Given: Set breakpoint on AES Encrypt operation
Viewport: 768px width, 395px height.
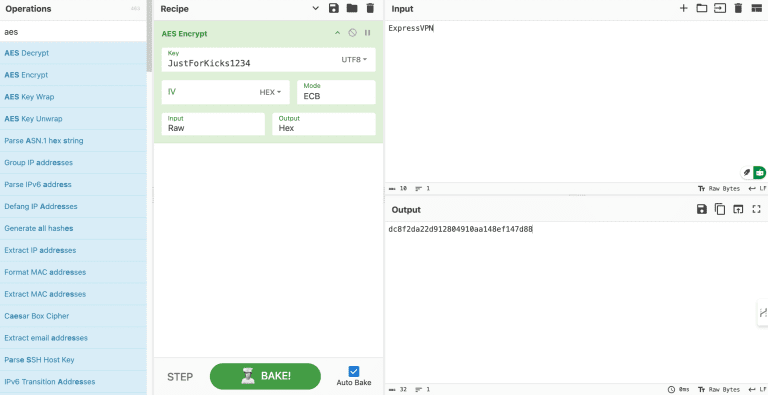Looking at the screenshot, I should click(367, 33).
